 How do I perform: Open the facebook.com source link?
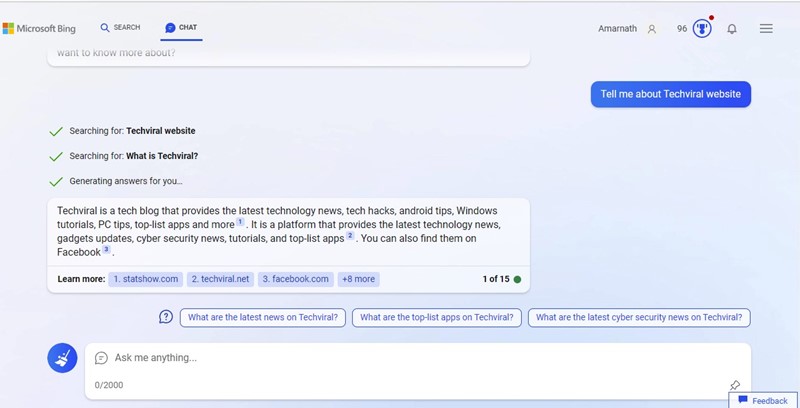[x=295, y=279]
